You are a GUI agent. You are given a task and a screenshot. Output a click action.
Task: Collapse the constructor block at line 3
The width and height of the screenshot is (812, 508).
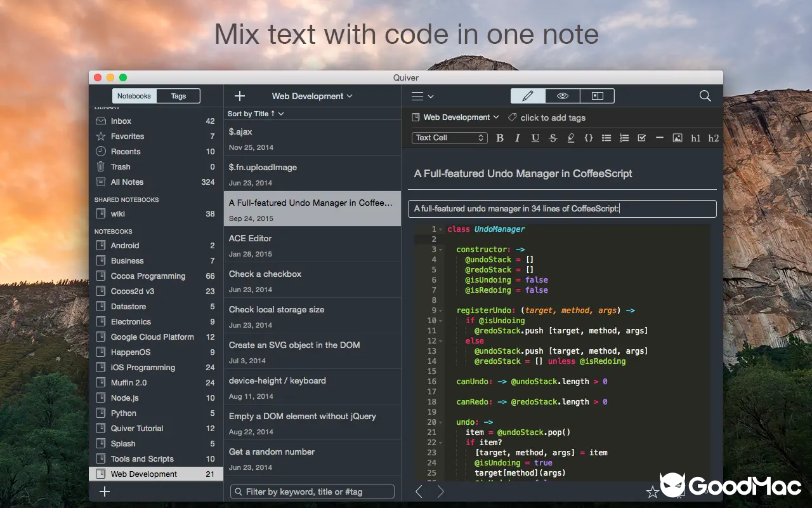441,250
